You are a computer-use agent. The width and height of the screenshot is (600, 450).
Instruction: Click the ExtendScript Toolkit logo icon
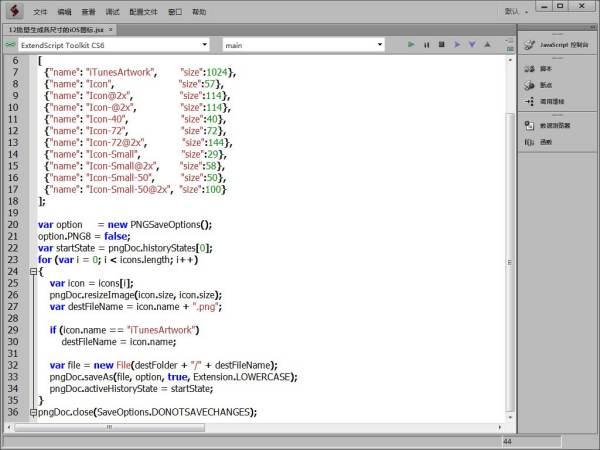click(x=15, y=11)
